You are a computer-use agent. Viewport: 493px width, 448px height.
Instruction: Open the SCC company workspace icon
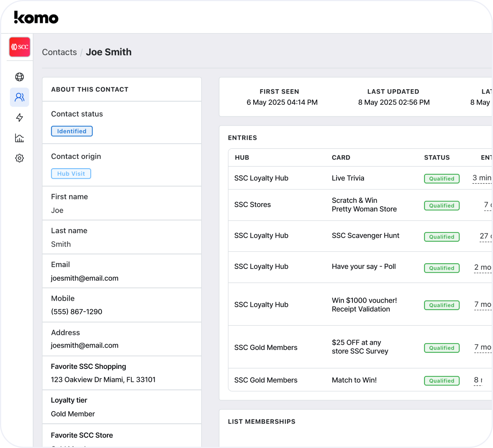pyautogui.click(x=20, y=47)
